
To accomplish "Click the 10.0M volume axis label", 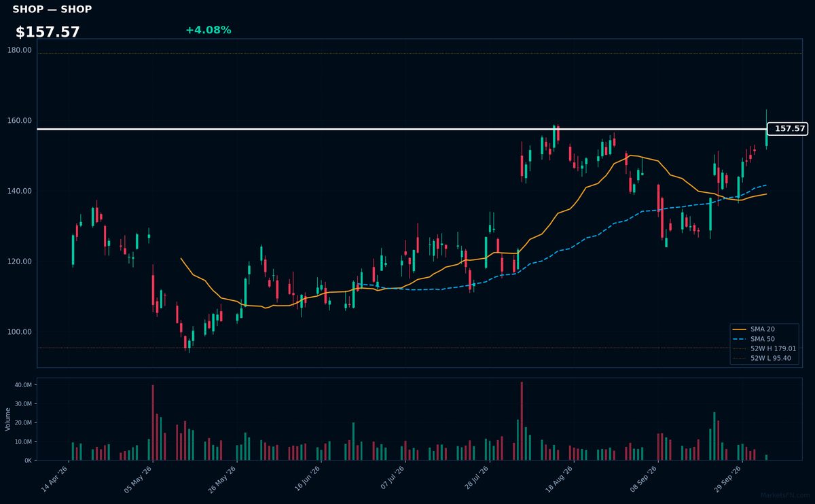I will coord(23,442).
